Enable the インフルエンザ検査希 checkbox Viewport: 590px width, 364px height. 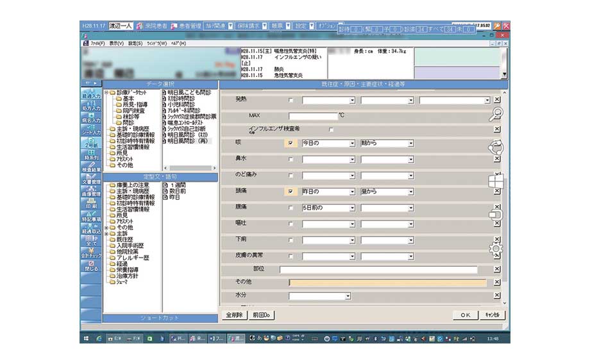(331, 129)
